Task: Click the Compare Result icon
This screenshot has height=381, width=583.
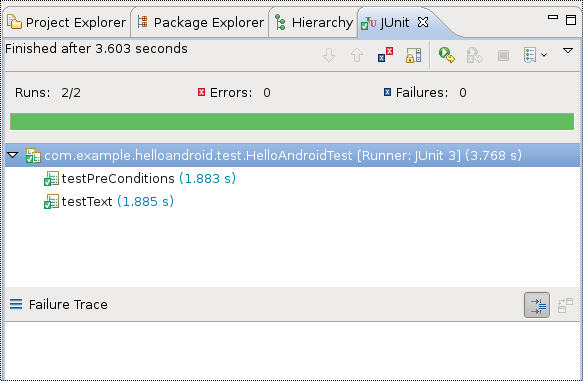Action: point(566,305)
